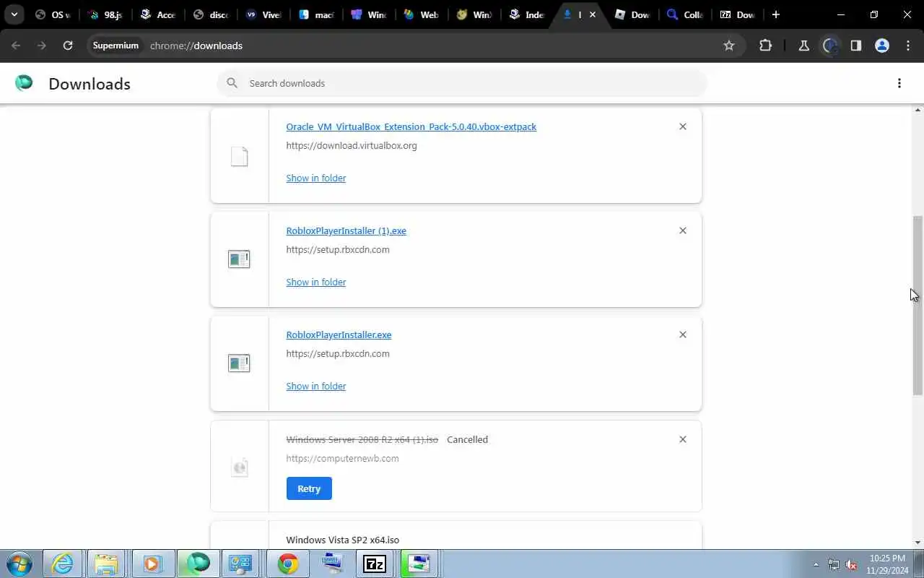
Task: Click the 'Windows Vista SP2 x64.iso' file name
Action: [342, 540]
